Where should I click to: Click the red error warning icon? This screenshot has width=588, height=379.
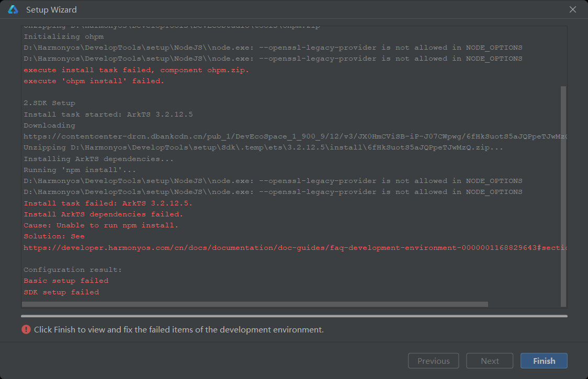(x=26, y=329)
